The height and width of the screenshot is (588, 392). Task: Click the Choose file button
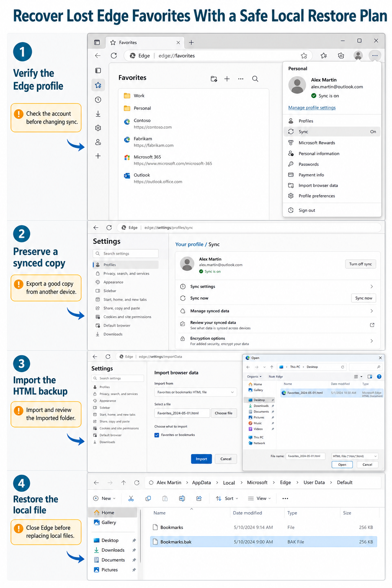tap(224, 413)
